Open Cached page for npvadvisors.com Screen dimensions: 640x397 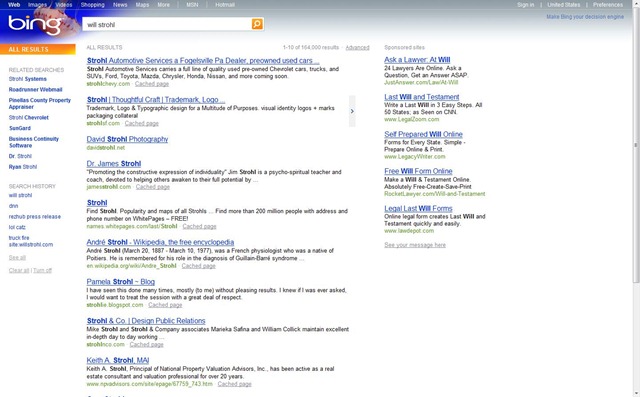click(x=234, y=384)
